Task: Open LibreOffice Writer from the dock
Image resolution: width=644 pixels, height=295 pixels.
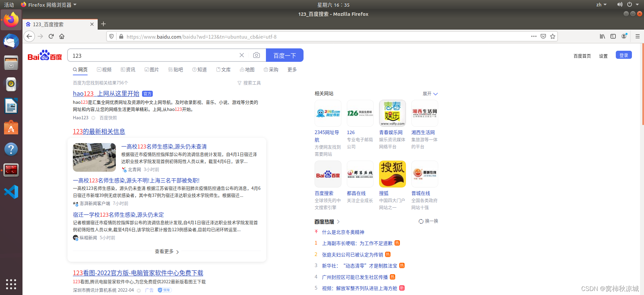Action: pos(11,106)
